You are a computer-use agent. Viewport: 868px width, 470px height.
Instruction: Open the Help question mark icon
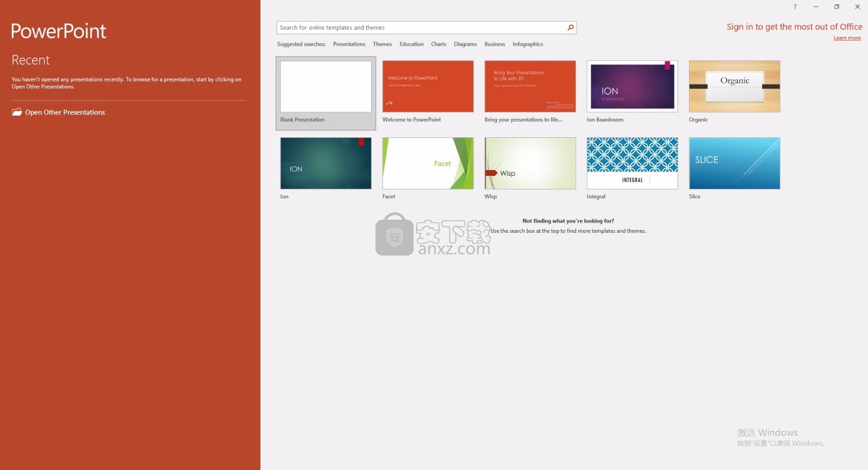pyautogui.click(x=795, y=7)
